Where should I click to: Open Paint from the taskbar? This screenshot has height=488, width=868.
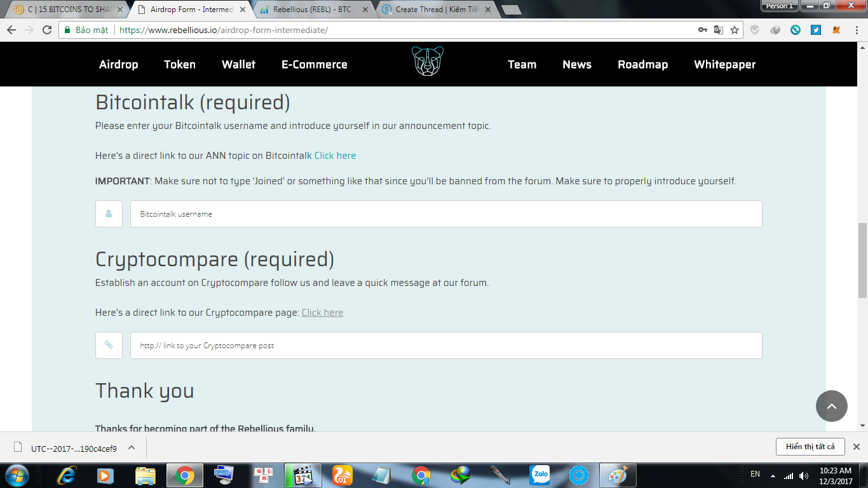click(x=618, y=475)
